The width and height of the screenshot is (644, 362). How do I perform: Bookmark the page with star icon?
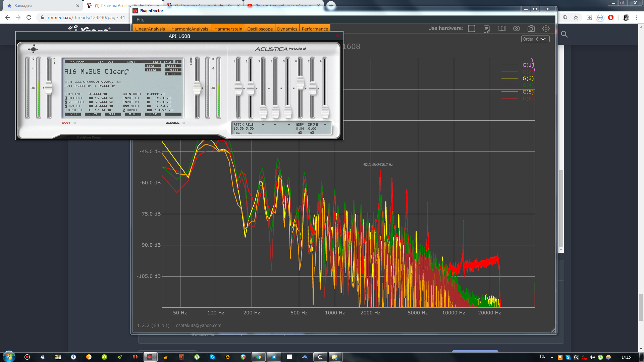click(x=576, y=17)
